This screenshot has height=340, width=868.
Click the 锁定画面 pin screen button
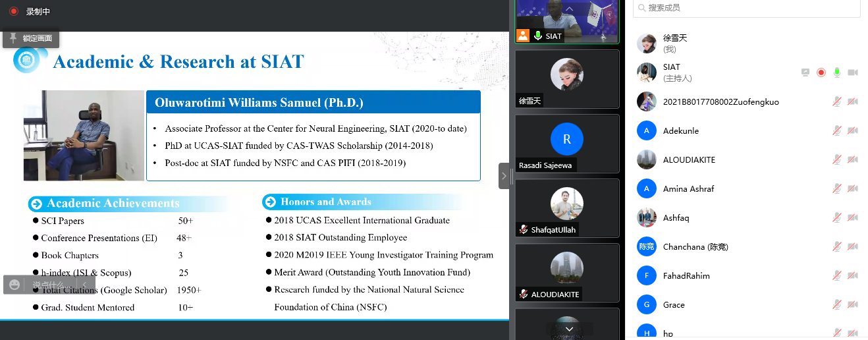[x=31, y=38]
